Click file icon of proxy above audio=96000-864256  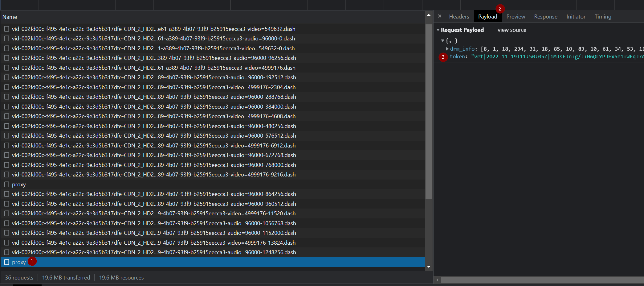click(6, 184)
